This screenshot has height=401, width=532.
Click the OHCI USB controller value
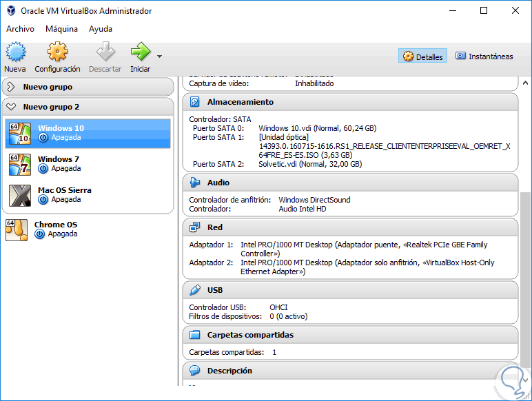point(278,307)
